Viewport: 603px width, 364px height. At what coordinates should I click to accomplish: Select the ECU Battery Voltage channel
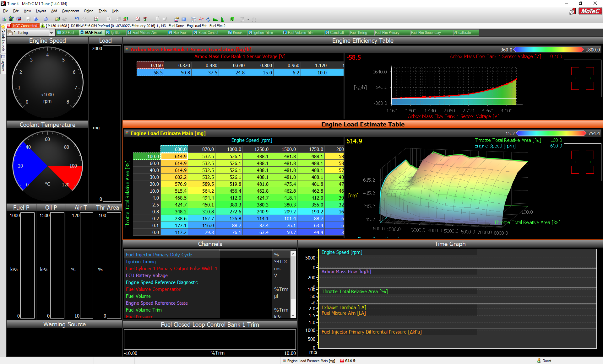click(x=147, y=276)
